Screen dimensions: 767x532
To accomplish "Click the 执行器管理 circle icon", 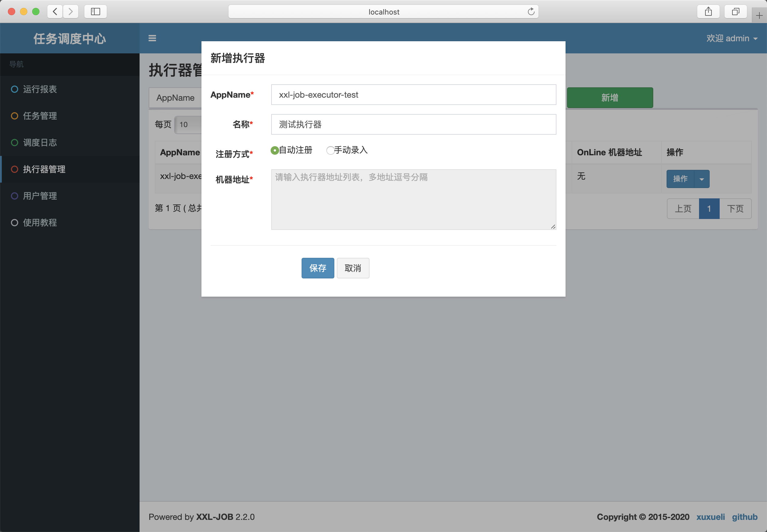I will coord(14,169).
